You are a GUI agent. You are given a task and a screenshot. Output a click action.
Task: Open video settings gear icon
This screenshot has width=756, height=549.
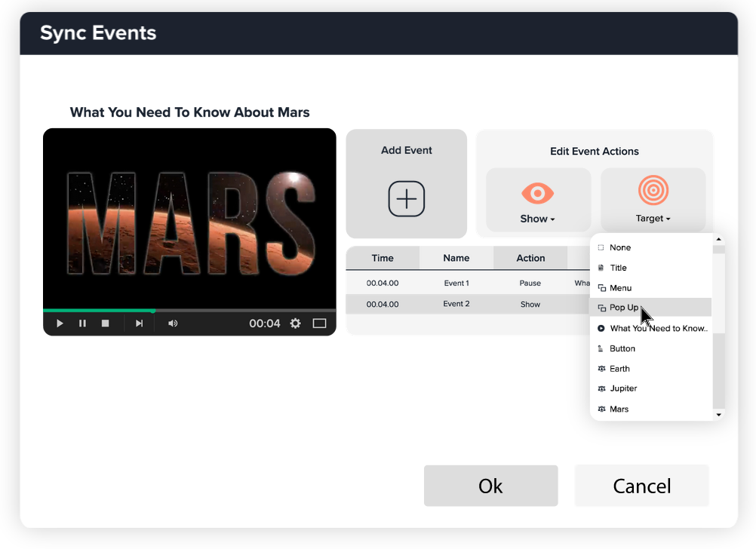pyautogui.click(x=295, y=324)
